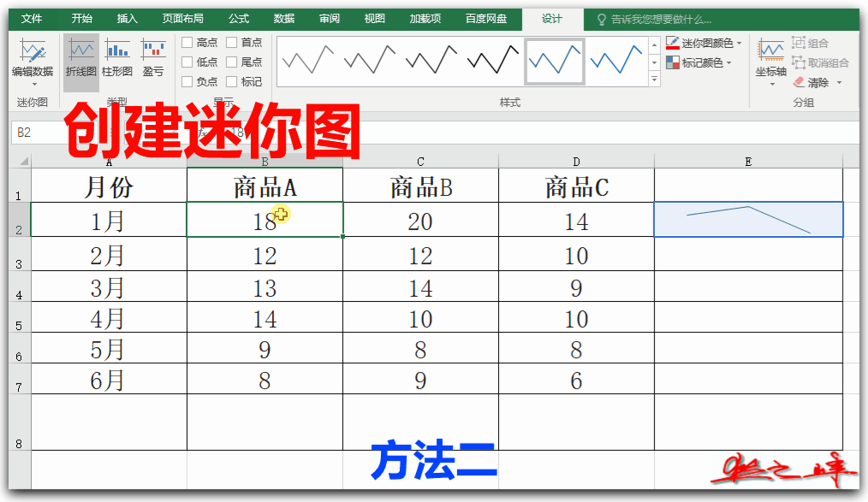Click the lightbulb tell-me search icon
The width and height of the screenshot is (868, 502).
[x=601, y=20]
